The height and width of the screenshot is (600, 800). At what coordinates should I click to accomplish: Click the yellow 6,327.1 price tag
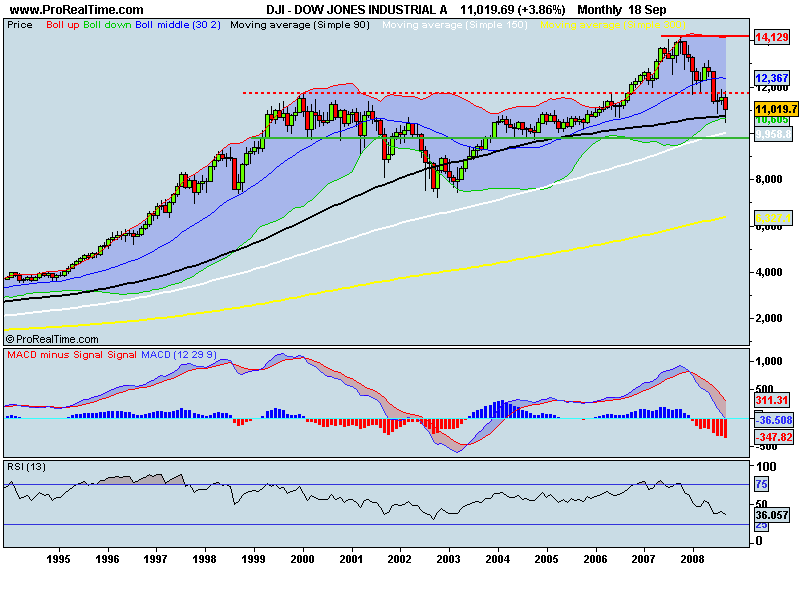click(x=773, y=218)
